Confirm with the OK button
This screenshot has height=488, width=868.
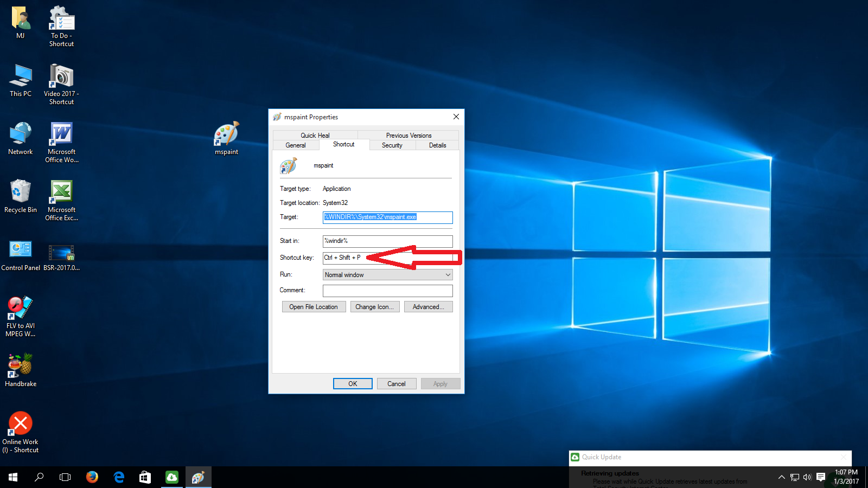(353, 384)
